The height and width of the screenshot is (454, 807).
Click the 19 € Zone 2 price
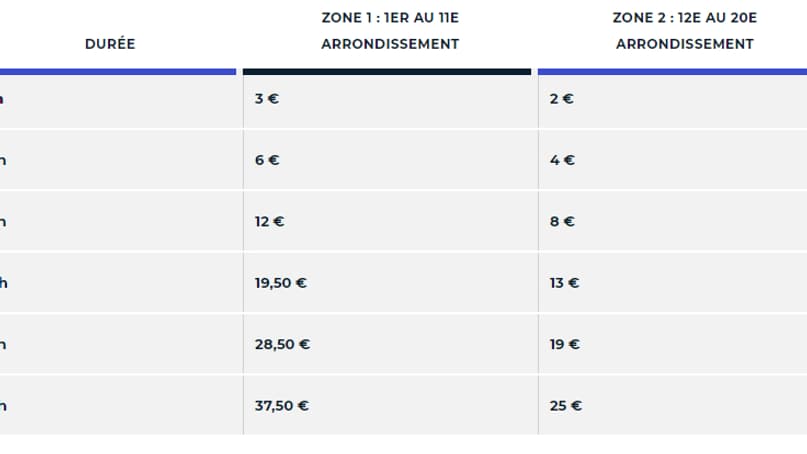tap(565, 344)
